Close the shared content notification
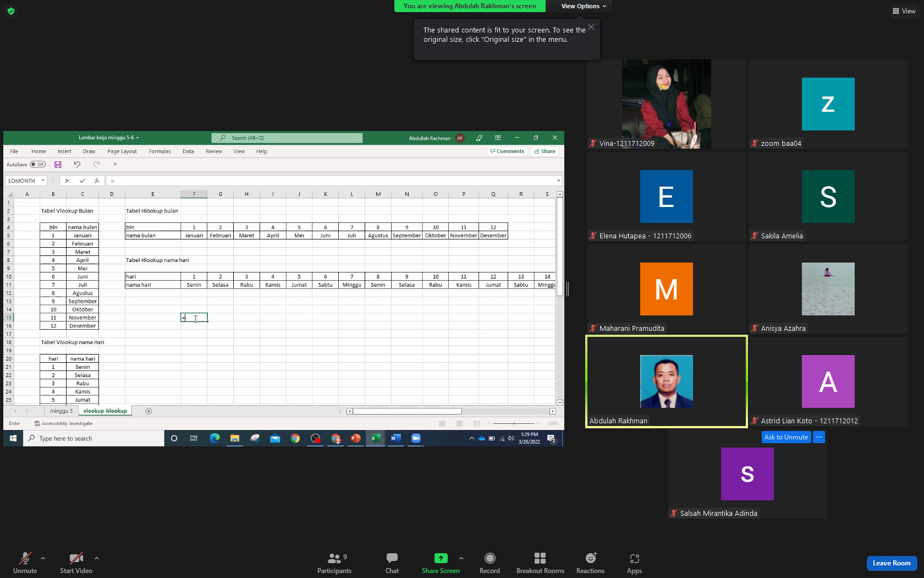The width and height of the screenshot is (924, 578). [x=591, y=27]
